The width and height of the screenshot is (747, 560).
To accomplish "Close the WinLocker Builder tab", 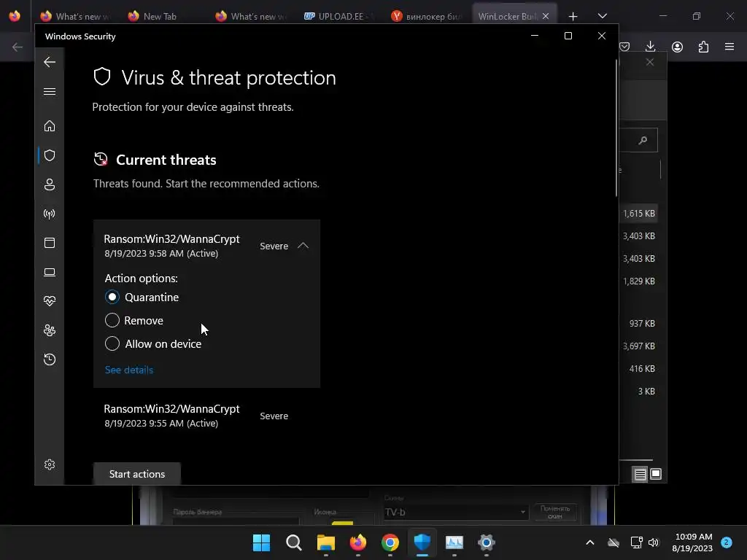I will tap(546, 16).
